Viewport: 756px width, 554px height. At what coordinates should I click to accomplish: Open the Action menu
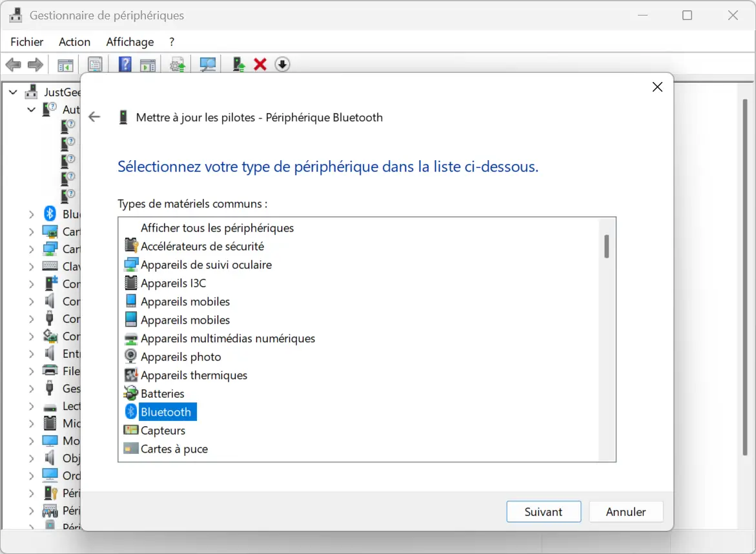coord(74,42)
